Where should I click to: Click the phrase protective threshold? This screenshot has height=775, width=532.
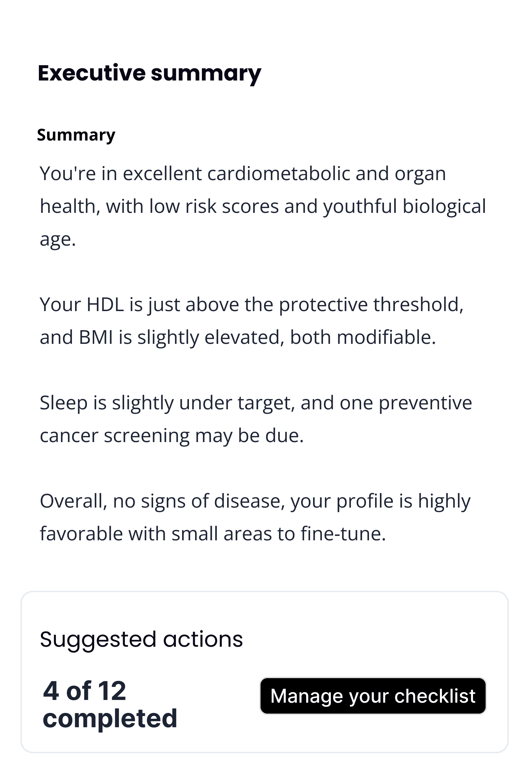371,305
